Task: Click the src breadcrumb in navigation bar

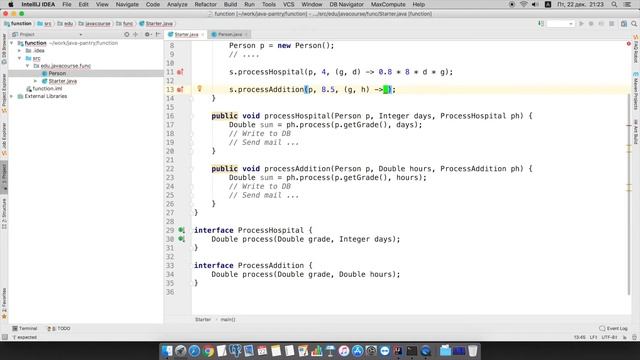Action: [44, 24]
